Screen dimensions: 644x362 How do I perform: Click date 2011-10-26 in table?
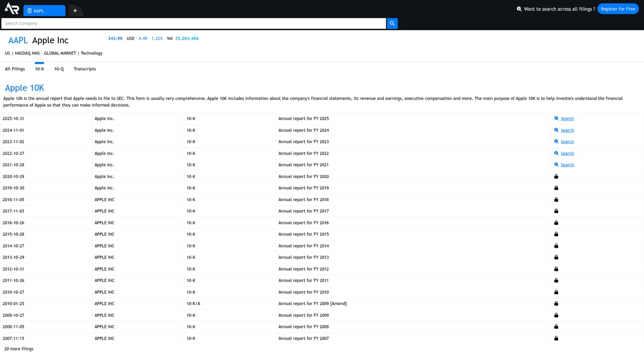coord(13,281)
